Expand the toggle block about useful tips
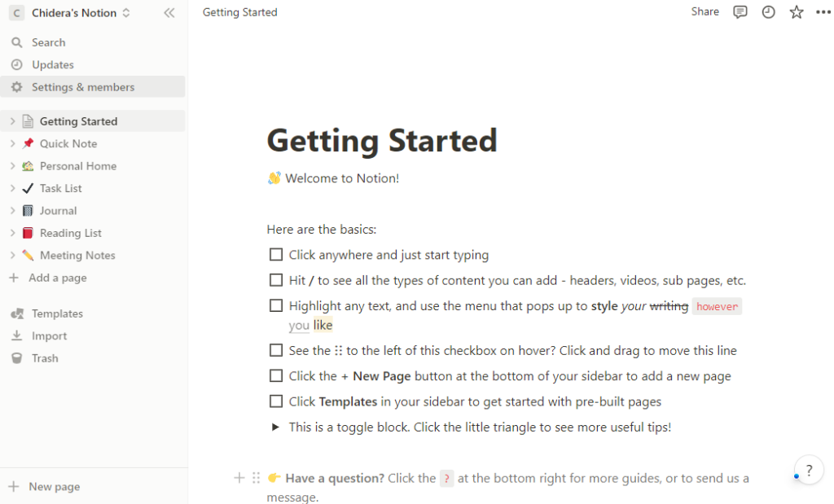The width and height of the screenshot is (834, 504). tap(275, 427)
